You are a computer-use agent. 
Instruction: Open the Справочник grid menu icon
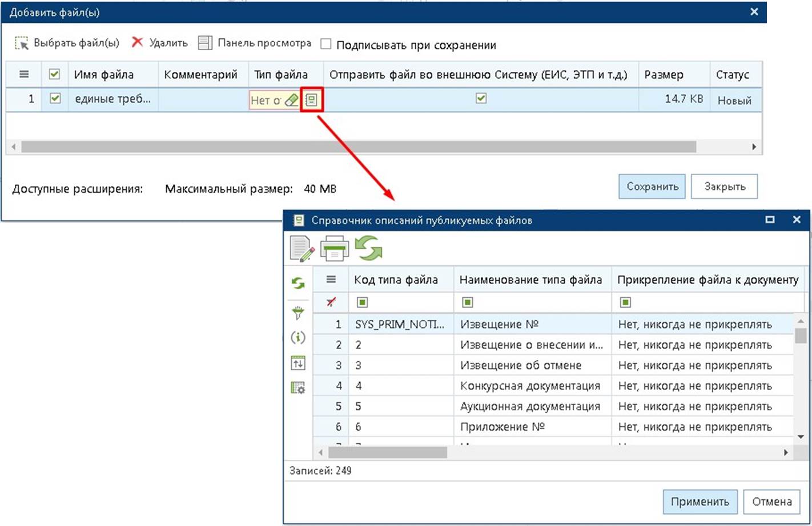[x=331, y=279]
